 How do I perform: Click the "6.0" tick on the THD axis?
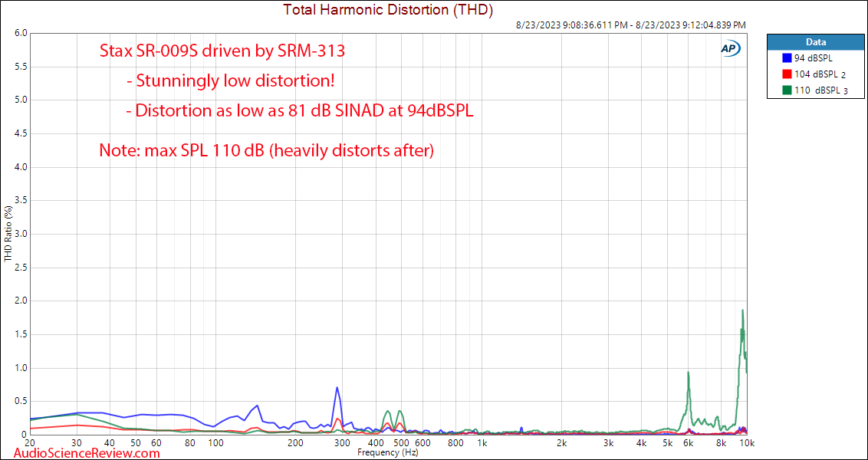(21, 33)
